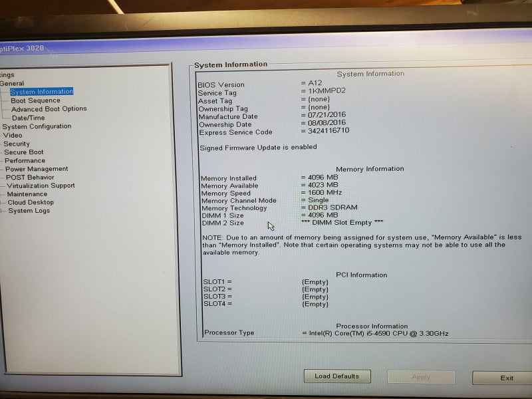The width and height of the screenshot is (532, 399).
Task: Open the Secure Boot category
Action: click(23, 152)
